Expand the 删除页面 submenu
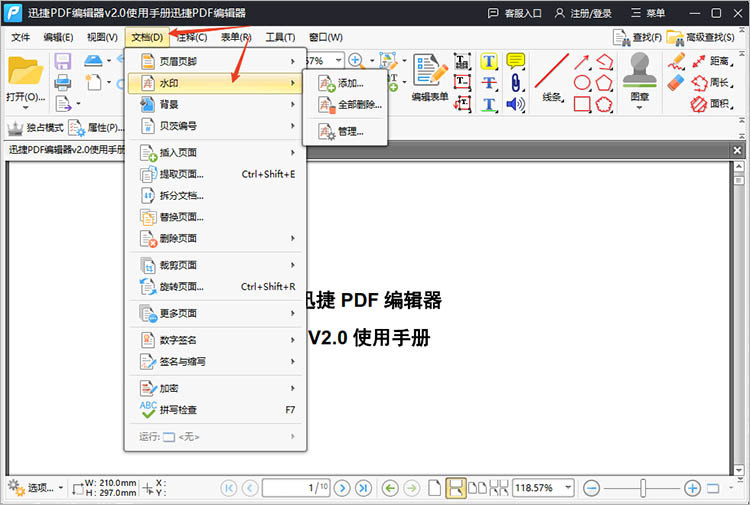Image resolution: width=750 pixels, height=505 pixels. click(x=215, y=238)
